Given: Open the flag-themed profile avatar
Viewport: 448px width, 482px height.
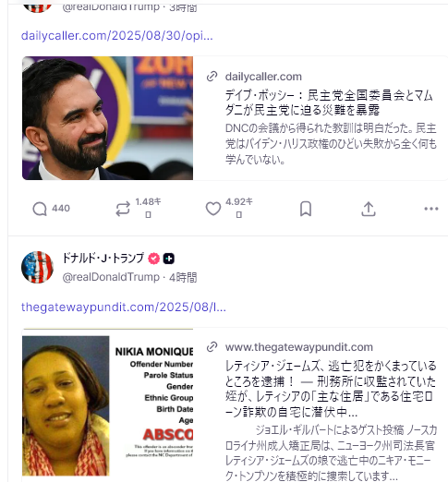Looking at the screenshot, I should click(37, 267).
